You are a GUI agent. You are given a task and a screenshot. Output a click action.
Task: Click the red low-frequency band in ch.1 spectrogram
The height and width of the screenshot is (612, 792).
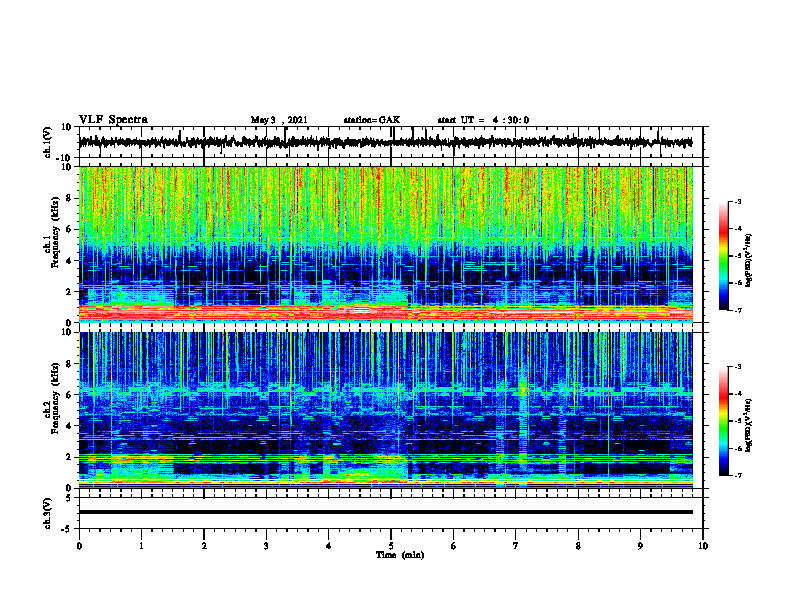[385, 314]
